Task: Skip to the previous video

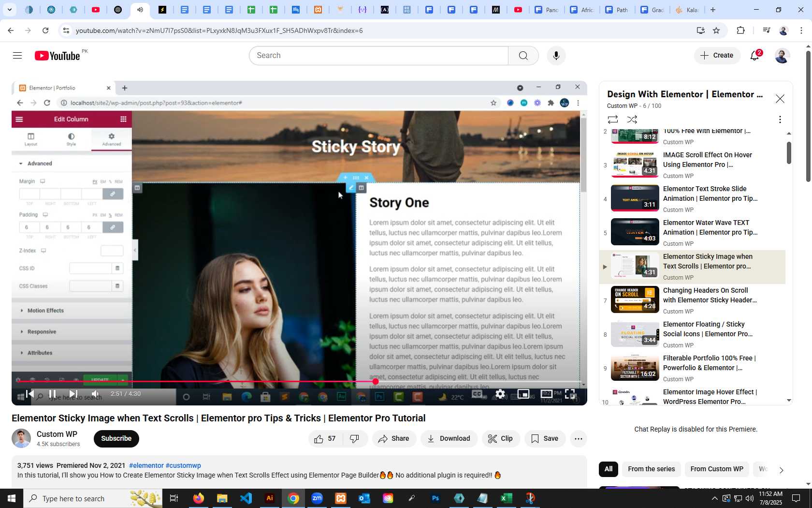Action: coord(30,394)
